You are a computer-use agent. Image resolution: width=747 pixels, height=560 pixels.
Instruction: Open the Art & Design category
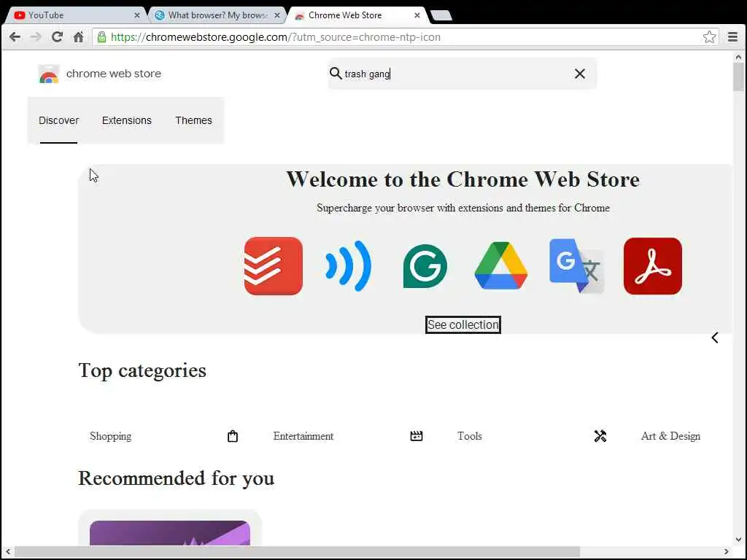pos(670,436)
